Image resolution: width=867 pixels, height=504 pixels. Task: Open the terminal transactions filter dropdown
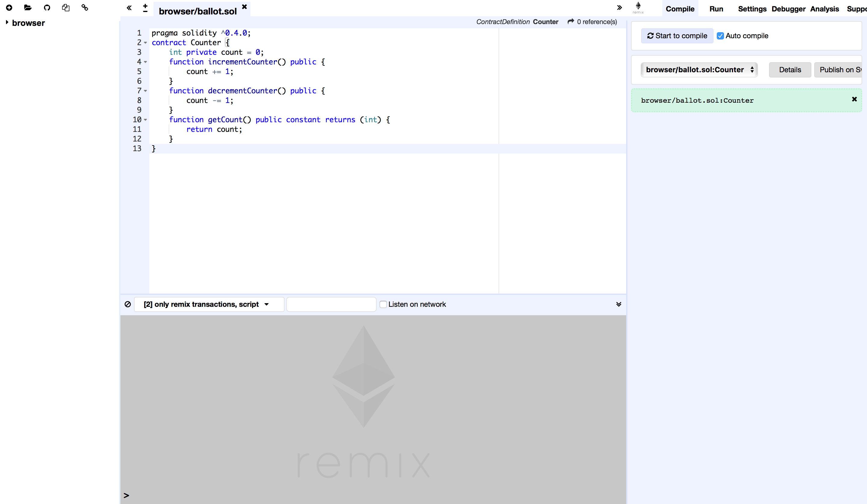208,304
